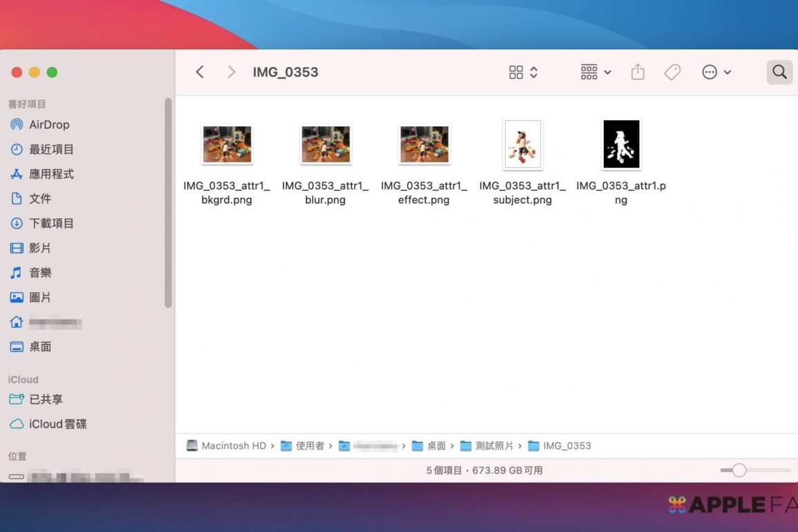This screenshot has width=798, height=532.
Task: Go forward with the right chevron
Action: [x=231, y=72]
